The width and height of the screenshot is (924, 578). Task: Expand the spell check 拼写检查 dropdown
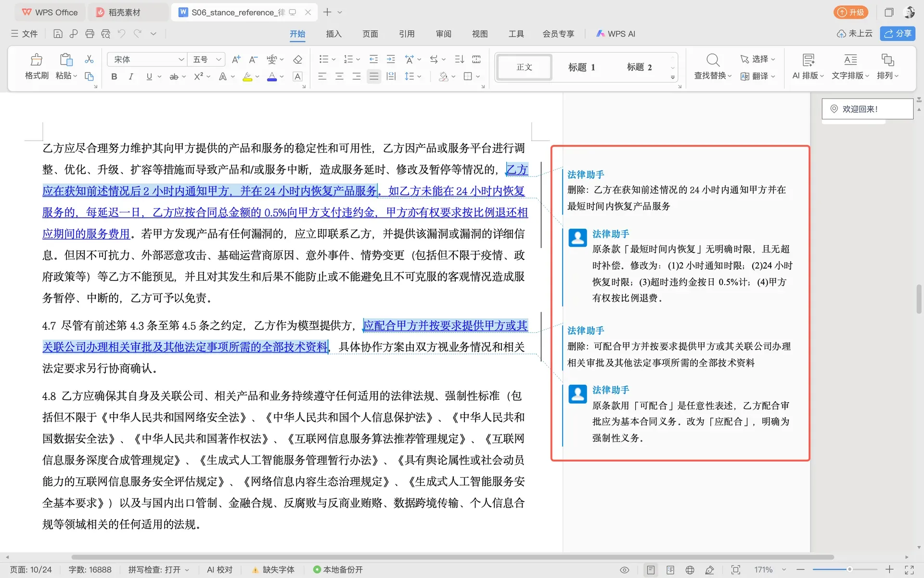point(159,570)
